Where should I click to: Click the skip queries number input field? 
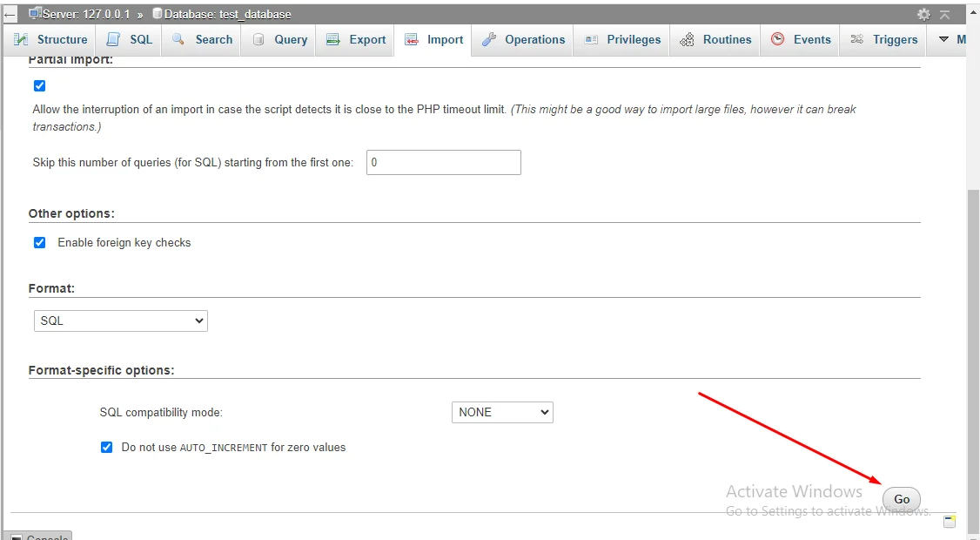coord(443,162)
